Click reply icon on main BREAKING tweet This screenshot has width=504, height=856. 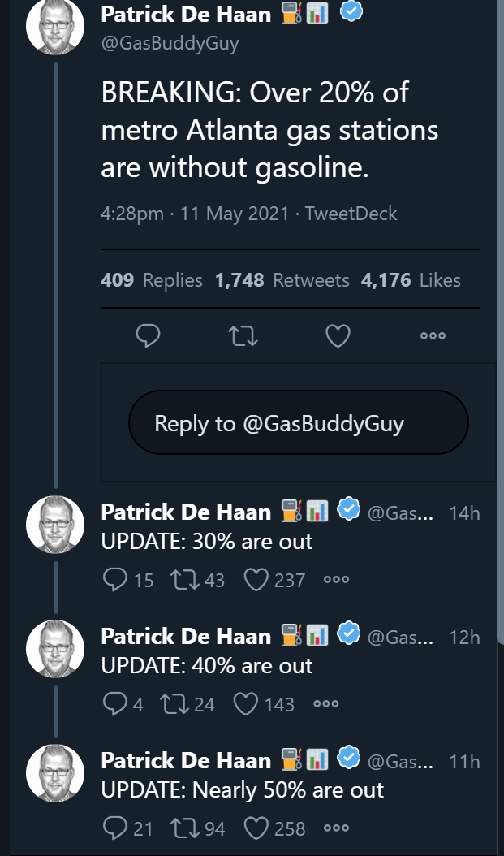148,335
